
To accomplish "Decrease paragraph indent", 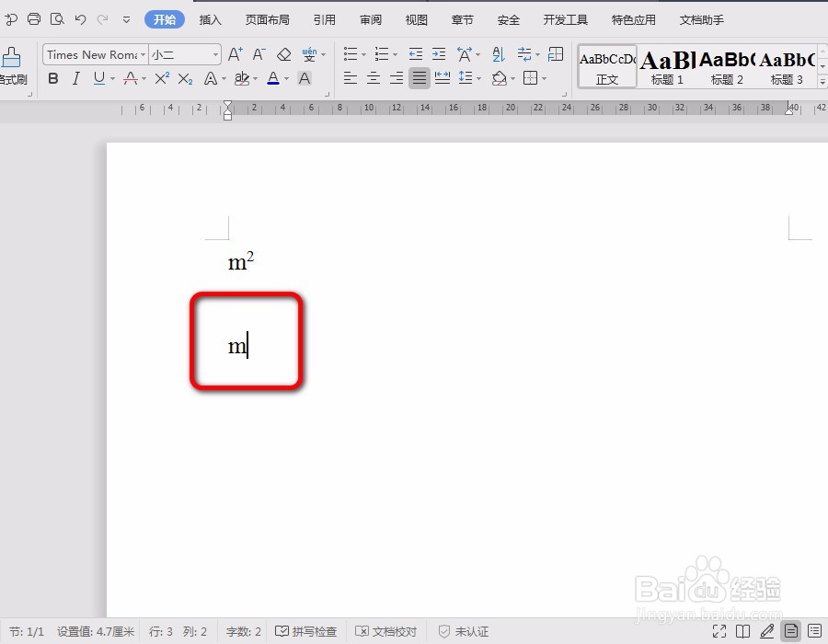I will point(416,54).
